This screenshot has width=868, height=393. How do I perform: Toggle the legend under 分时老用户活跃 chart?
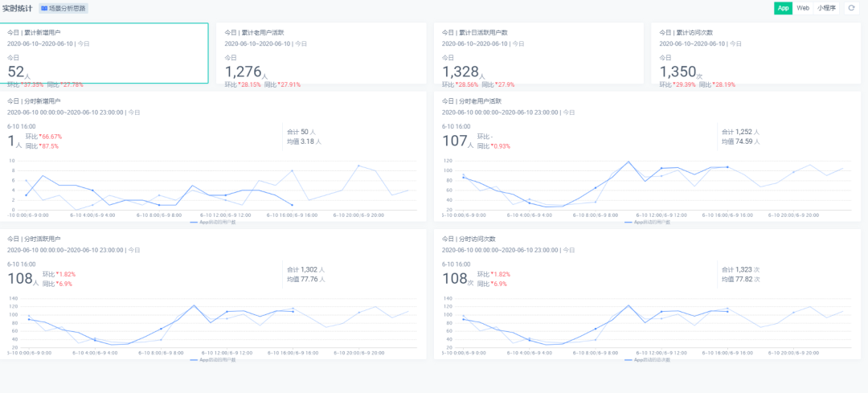click(647, 222)
